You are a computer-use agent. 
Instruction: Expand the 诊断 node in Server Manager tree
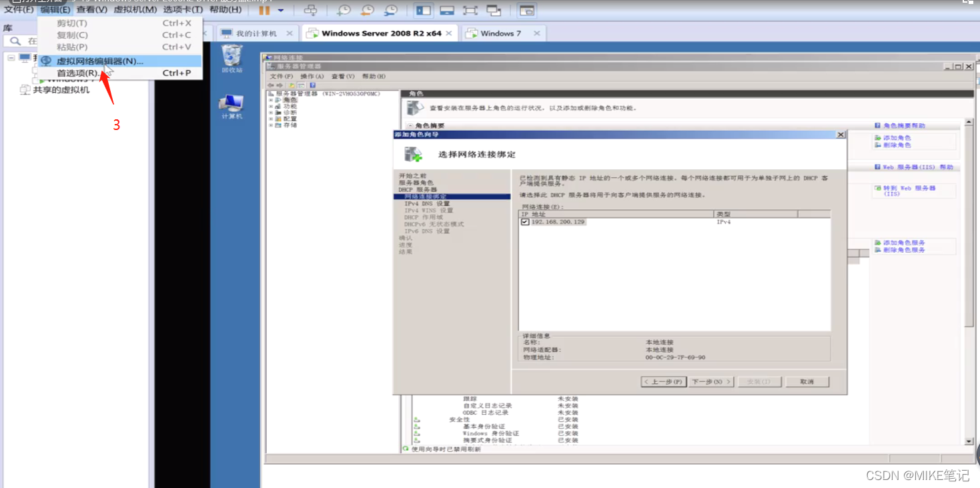click(x=271, y=113)
